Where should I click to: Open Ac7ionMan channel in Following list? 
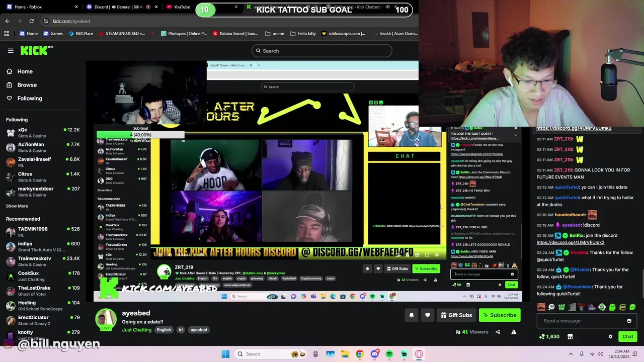tap(43, 147)
